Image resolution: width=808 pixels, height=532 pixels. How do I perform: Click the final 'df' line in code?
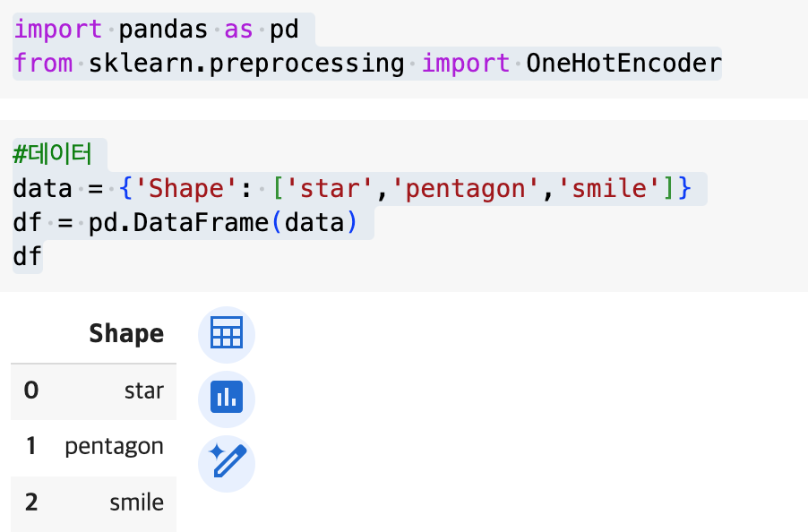(27, 257)
